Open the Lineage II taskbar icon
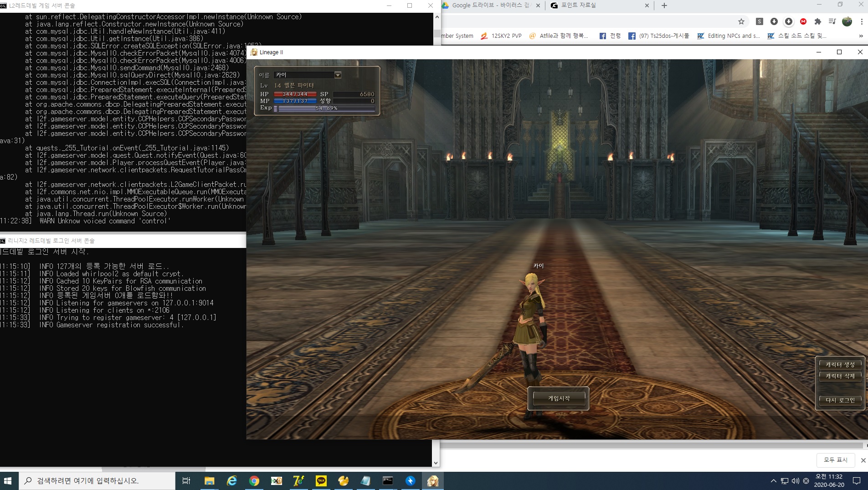This screenshot has height=490, width=868. tap(433, 480)
